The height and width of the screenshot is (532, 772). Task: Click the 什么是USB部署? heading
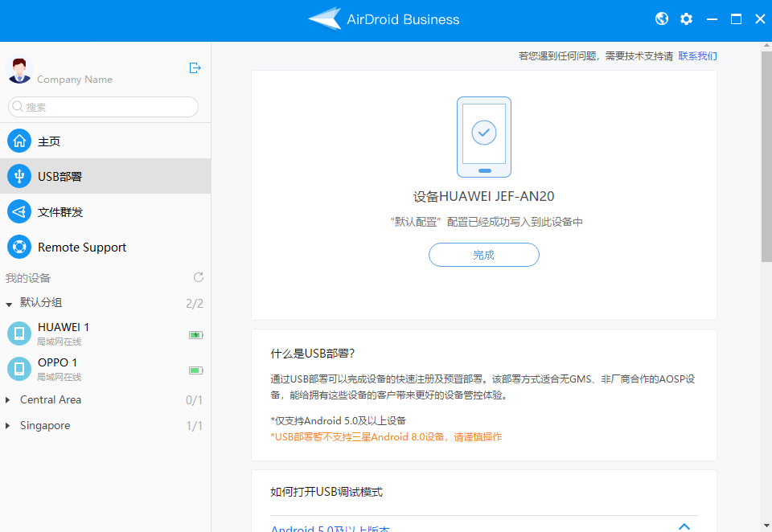[x=313, y=354]
